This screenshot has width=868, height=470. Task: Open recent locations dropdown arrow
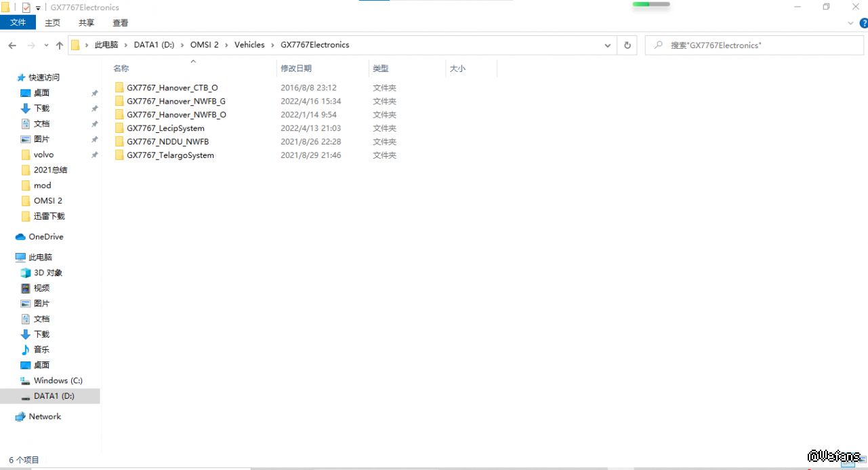tap(46, 45)
